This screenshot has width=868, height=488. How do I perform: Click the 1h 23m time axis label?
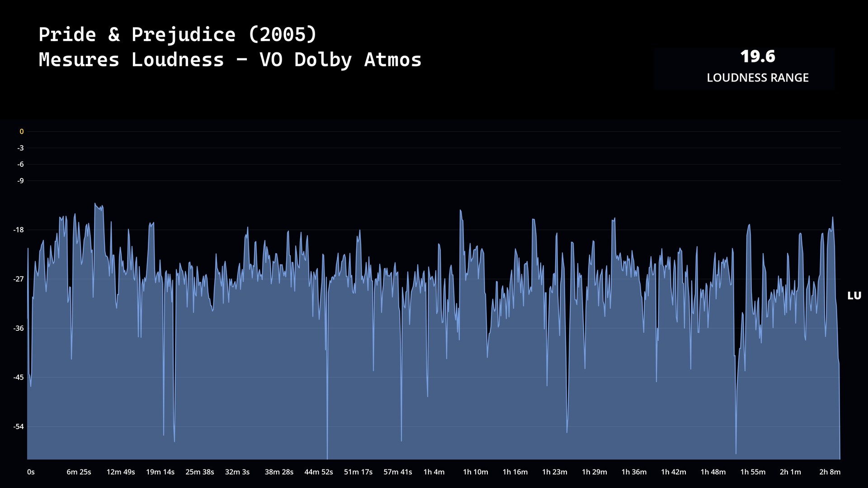pyautogui.click(x=554, y=472)
